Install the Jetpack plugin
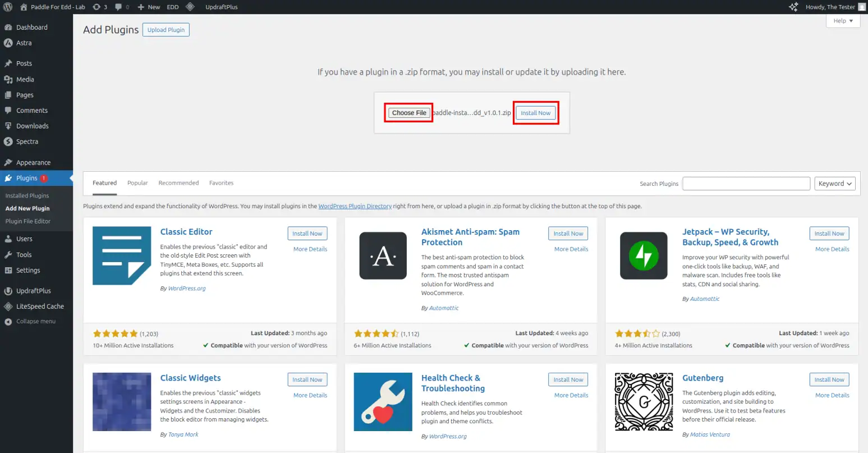Viewport: 868px width, 453px height. (x=829, y=234)
